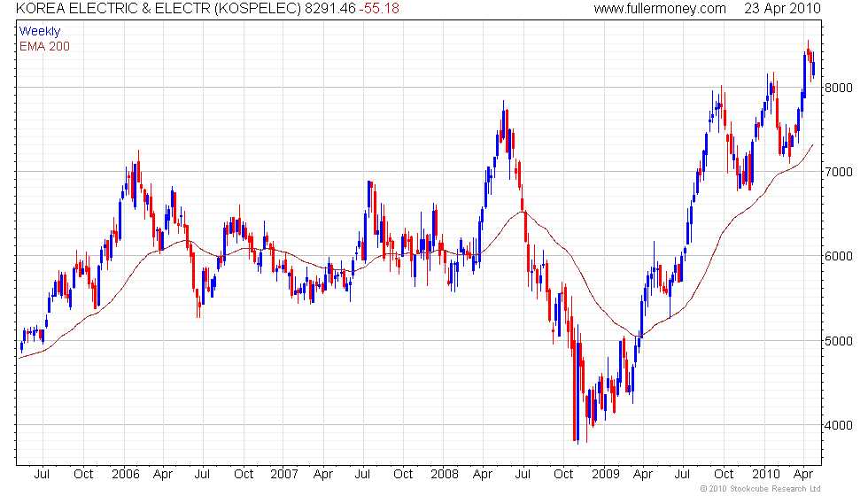868x496 pixels.
Task: Click the 4000 price axis label
Action: (x=838, y=425)
